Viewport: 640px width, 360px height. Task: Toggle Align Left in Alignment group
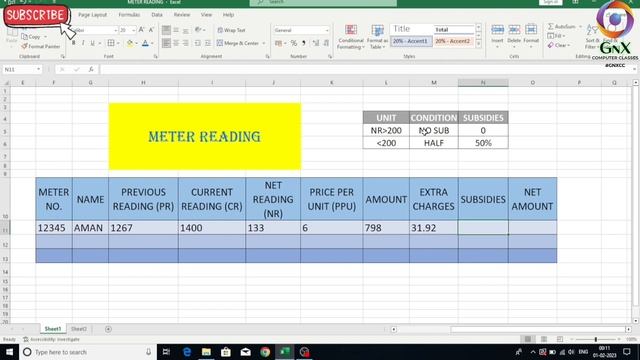click(166, 43)
